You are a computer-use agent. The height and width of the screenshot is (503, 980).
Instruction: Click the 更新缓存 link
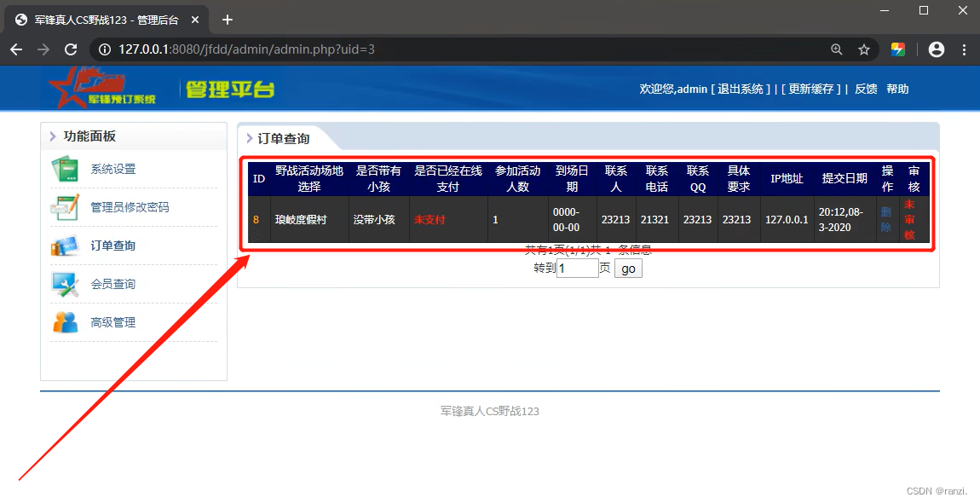810,89
